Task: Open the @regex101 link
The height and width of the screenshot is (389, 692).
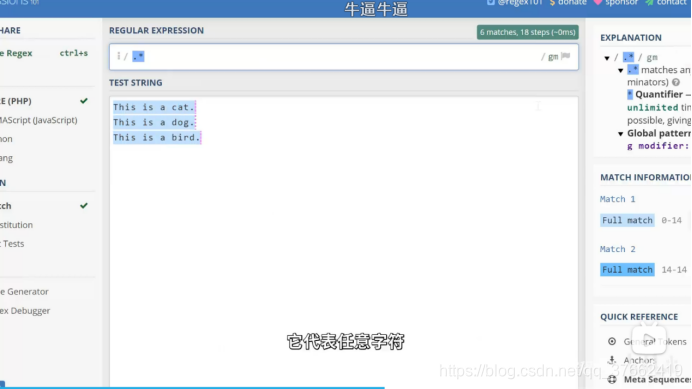Action: (x=520, y=3)
